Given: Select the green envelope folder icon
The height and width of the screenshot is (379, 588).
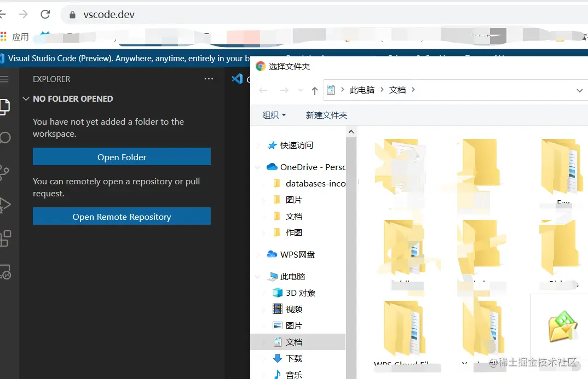Looking at the screenshot, I should 562,326.
